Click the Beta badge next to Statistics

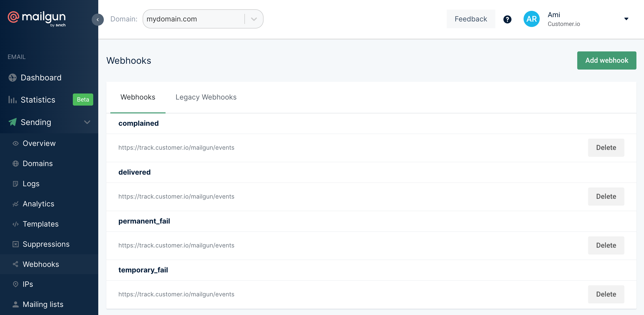click(x=83, y=100)
